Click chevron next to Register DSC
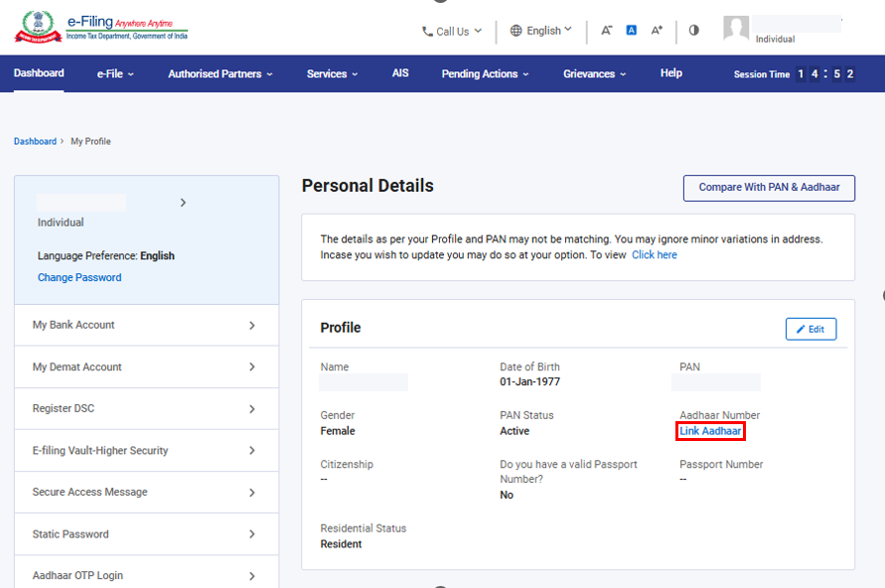 coord(251,409)
